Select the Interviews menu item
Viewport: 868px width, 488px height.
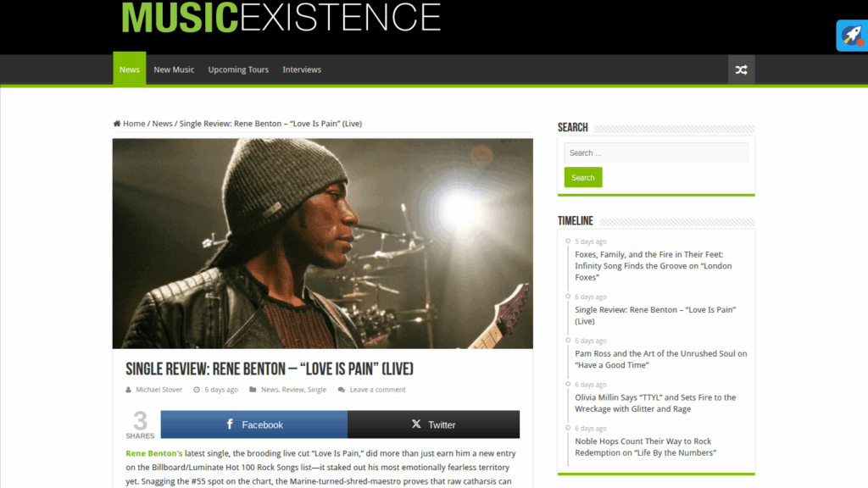click(x=302, y=69)
